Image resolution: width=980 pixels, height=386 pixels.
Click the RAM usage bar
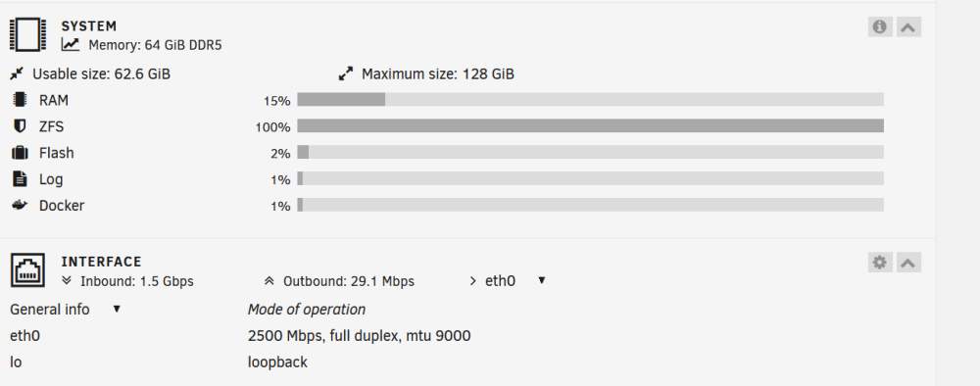tap(590, 100)
